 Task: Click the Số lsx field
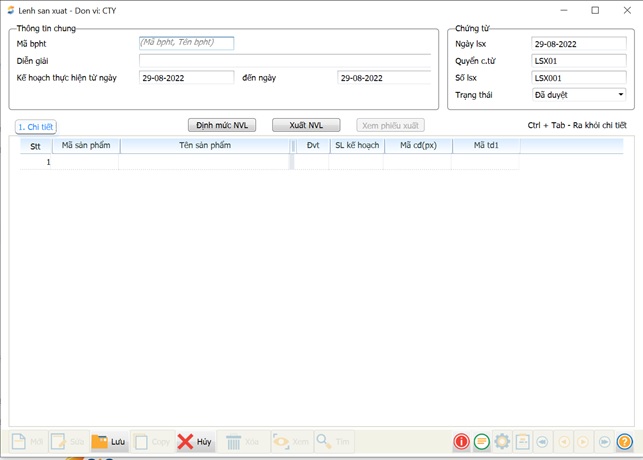[578, 77]
